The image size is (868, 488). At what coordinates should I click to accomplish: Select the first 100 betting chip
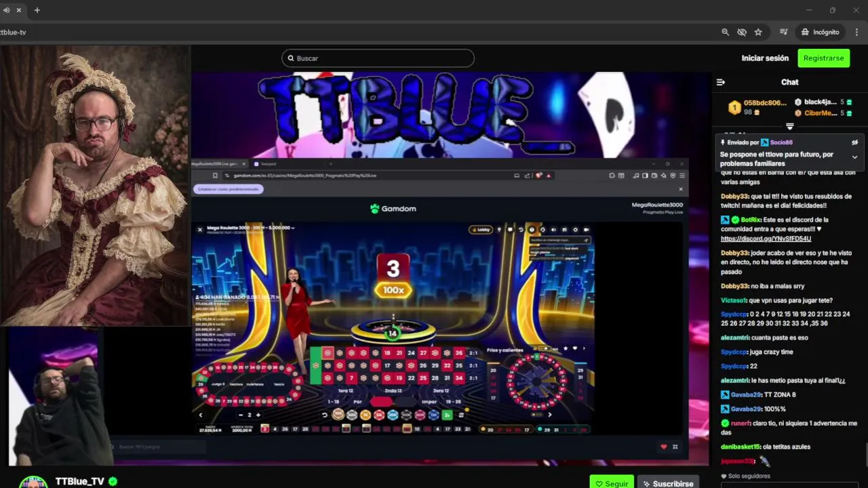pyautogui.click(x=338, y=414)
